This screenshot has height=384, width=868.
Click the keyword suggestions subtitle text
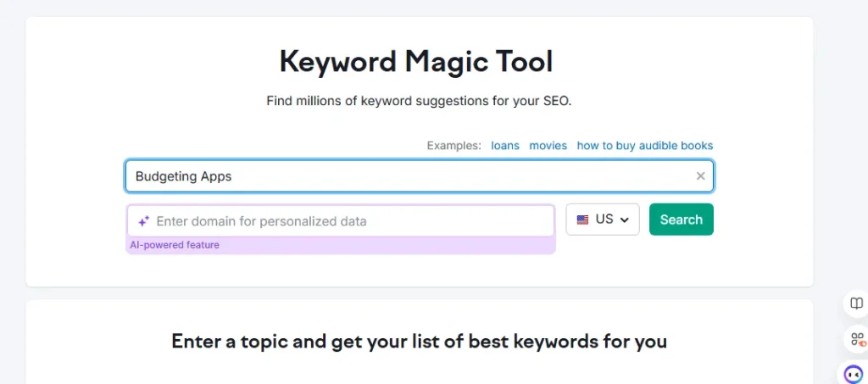point(419,101)
